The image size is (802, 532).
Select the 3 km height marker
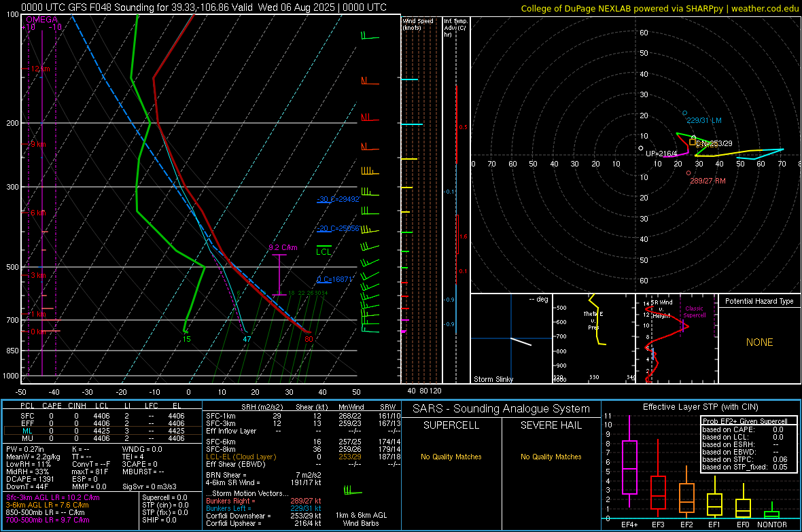pyautogui.click(x=38, y=275)
